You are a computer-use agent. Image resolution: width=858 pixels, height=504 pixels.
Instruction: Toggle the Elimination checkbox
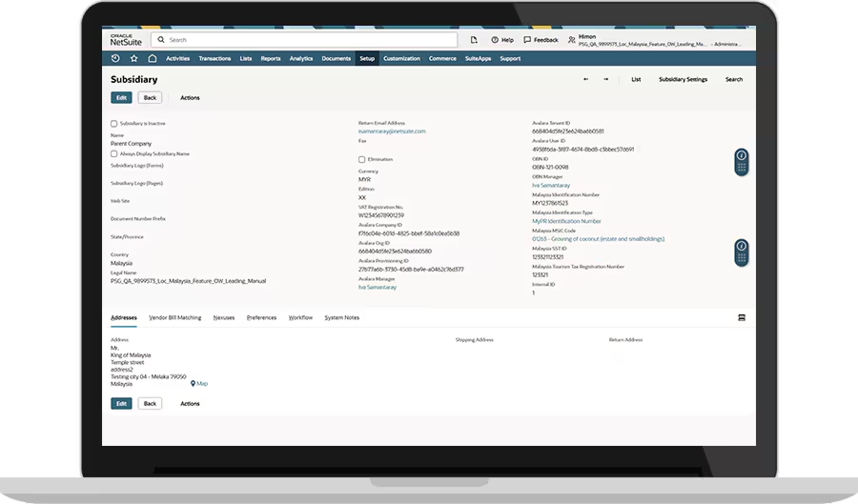click(361, 160)
